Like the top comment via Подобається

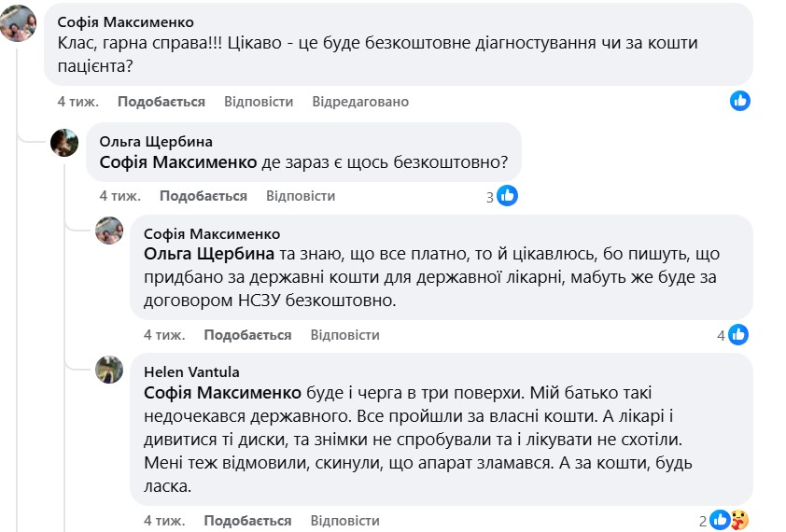coord(161,102)
